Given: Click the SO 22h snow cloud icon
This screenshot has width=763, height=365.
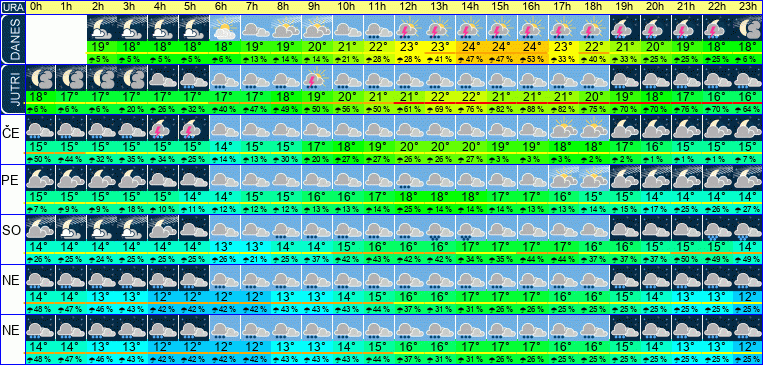Looking at the screenshot, I should click(x=718, y=228).
